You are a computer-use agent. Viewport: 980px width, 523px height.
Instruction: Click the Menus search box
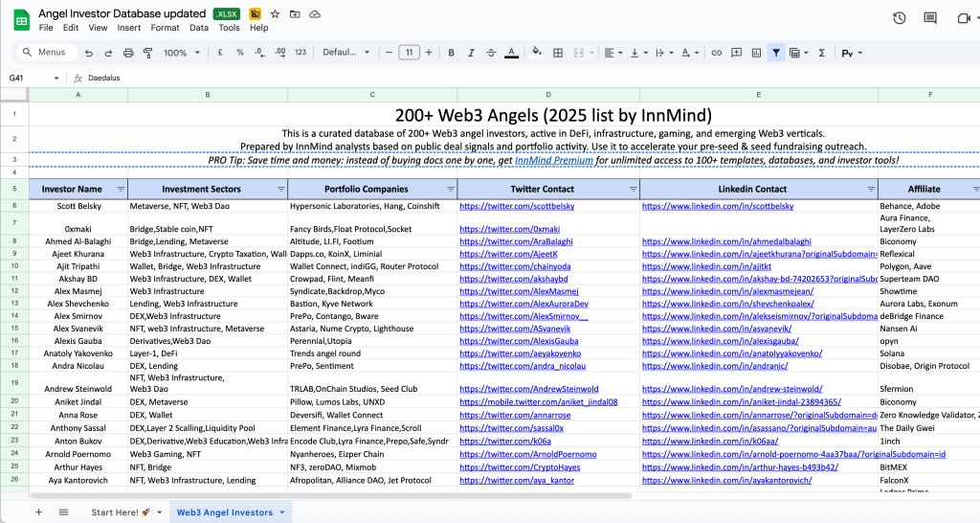46,53
